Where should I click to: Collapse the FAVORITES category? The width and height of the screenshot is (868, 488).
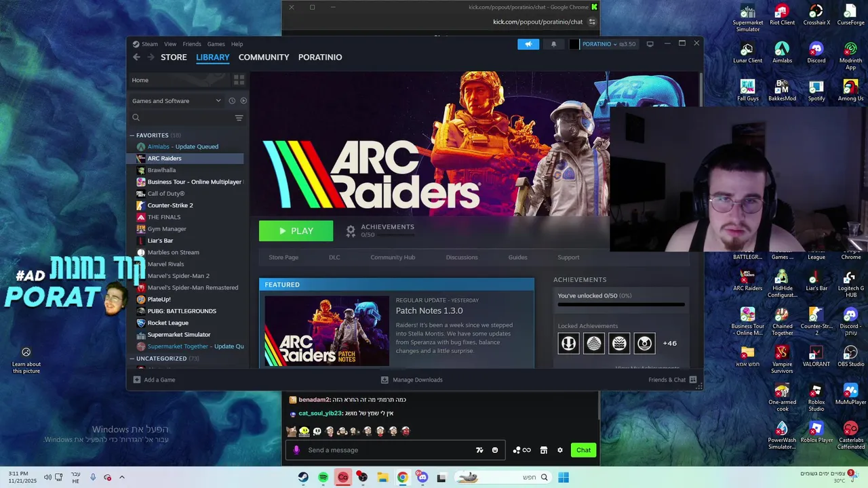(132, 136)
